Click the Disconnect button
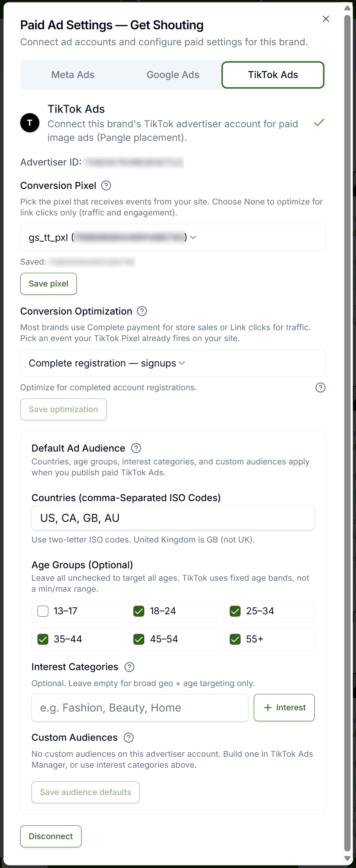Screen dimensions: 356x868 (51, 836)
